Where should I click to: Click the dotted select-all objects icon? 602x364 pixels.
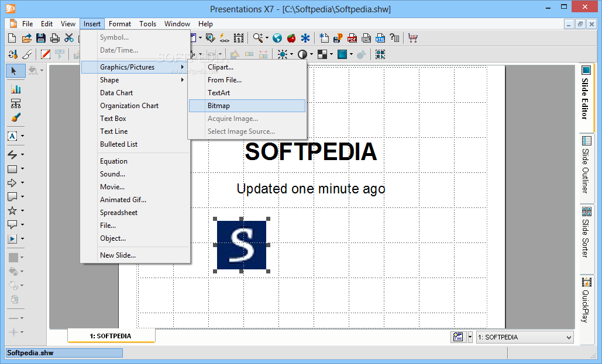tap(380, 54)
